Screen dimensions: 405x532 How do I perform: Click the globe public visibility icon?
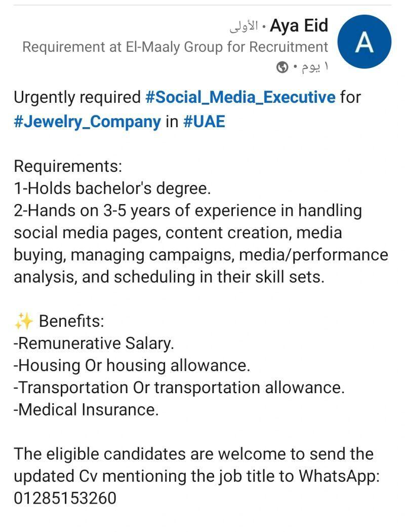click(282, 67)
